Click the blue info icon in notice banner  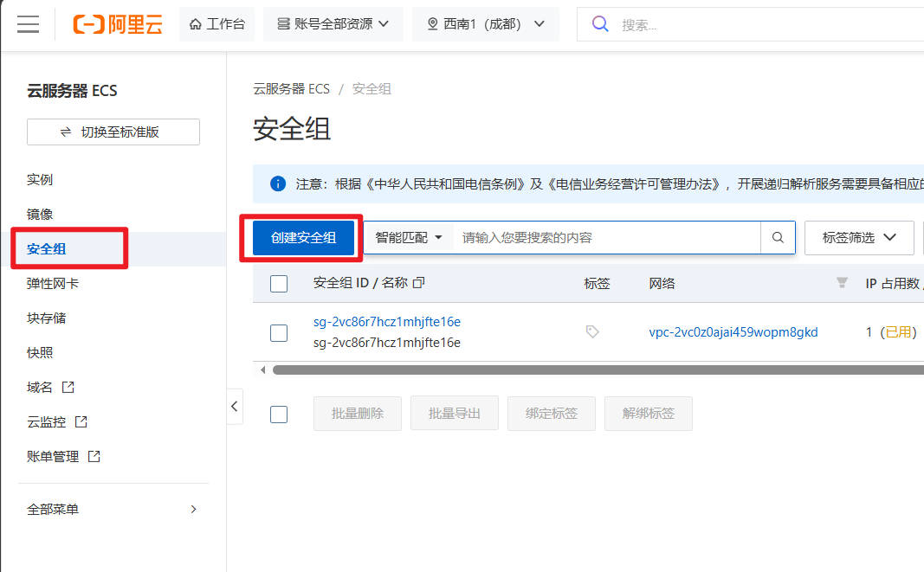(278, 183)
